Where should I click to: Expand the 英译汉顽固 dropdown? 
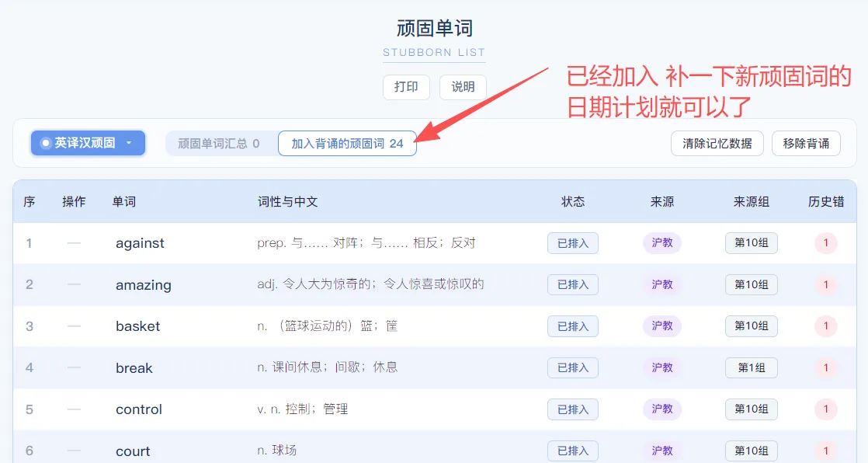pyautogui.click(x=88, y=143)
